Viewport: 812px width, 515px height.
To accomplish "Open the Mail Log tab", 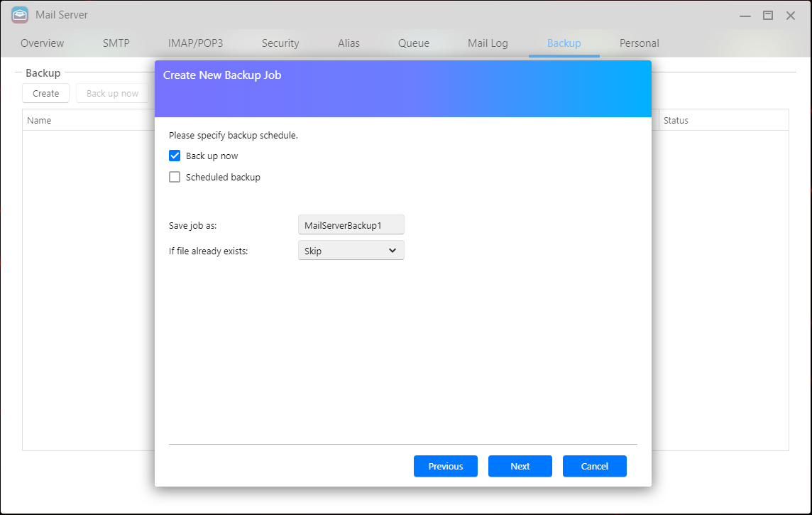I will coord(488,43).
